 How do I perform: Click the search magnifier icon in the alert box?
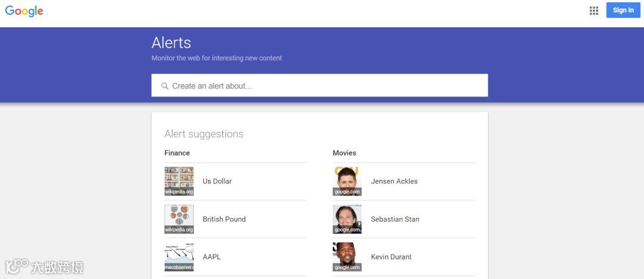165,86
